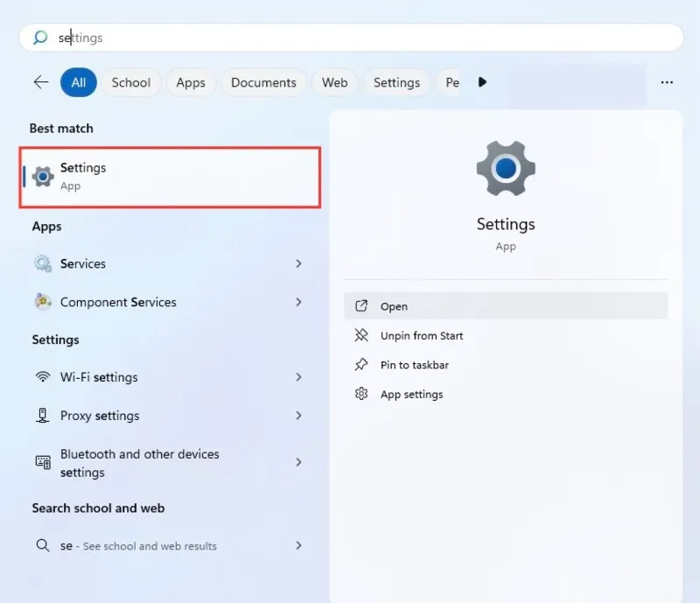
Task: Click the Component Services icon
Action: (x=43, y=302)
